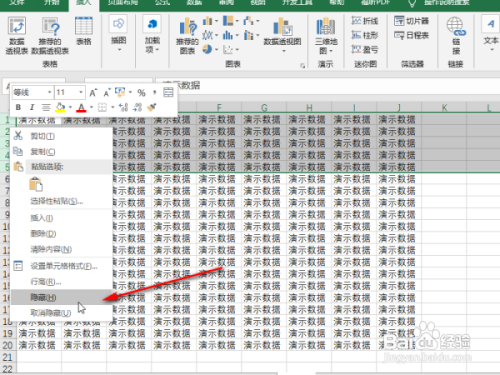Click the Paste clipboard option icon
This screenshot has height=375, width=500.
click(x=36, y=184)
